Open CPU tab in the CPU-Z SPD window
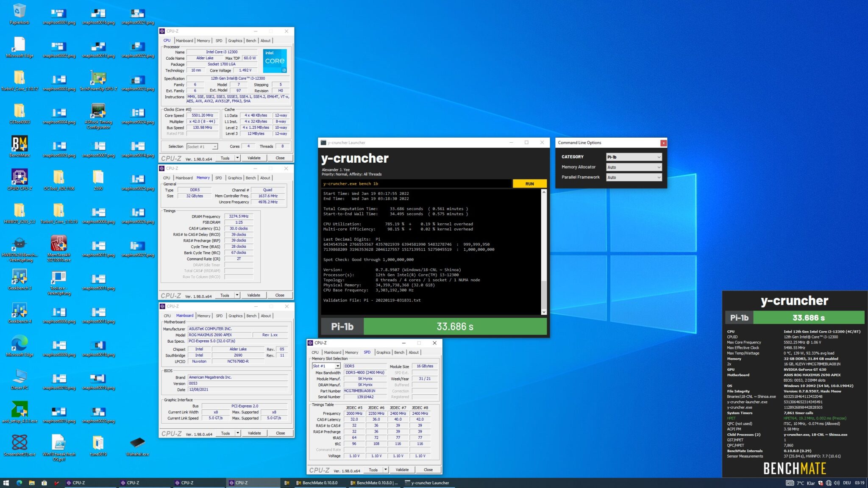 tap(315, 352)
